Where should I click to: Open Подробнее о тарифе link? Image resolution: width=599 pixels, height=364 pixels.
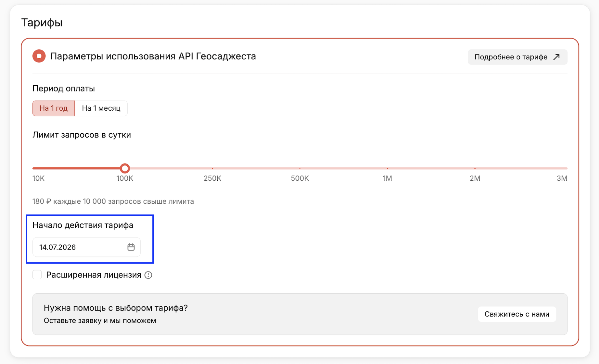[517, 57]
